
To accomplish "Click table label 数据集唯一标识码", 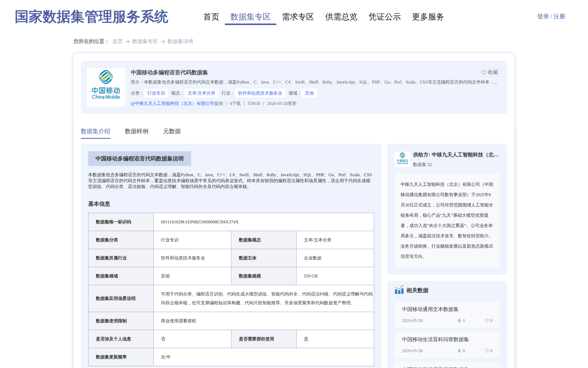I will coord(114,222).
